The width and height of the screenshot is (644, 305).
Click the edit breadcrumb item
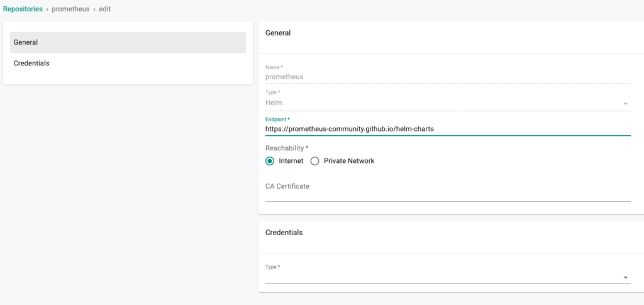(105, 9)
